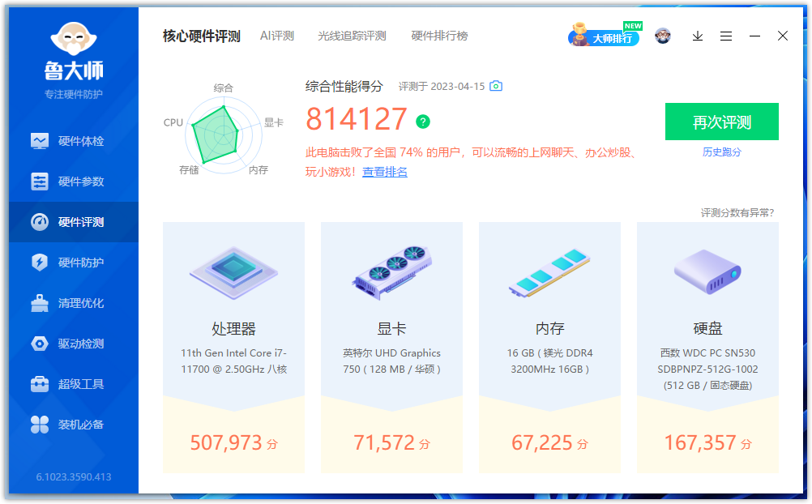This screenshot has height=504, width=812.
Task: Click the version number 6.1023.3590.413
Action: (74, 477)
